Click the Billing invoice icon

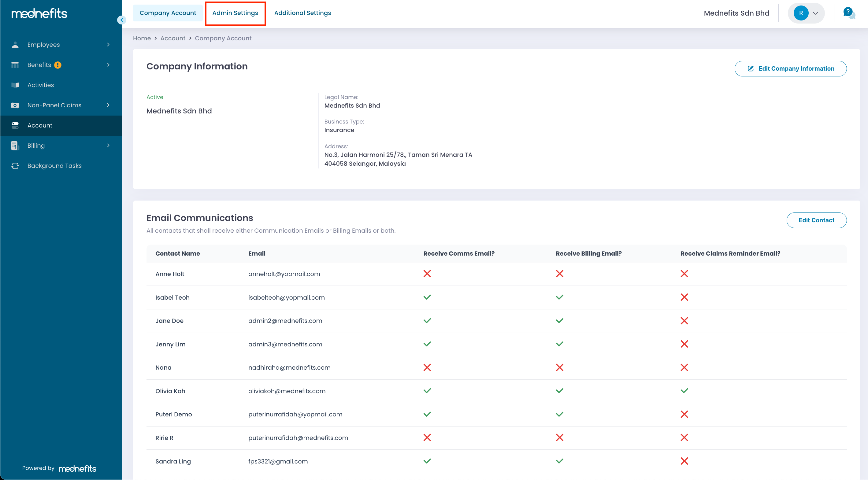pos(15,146)
